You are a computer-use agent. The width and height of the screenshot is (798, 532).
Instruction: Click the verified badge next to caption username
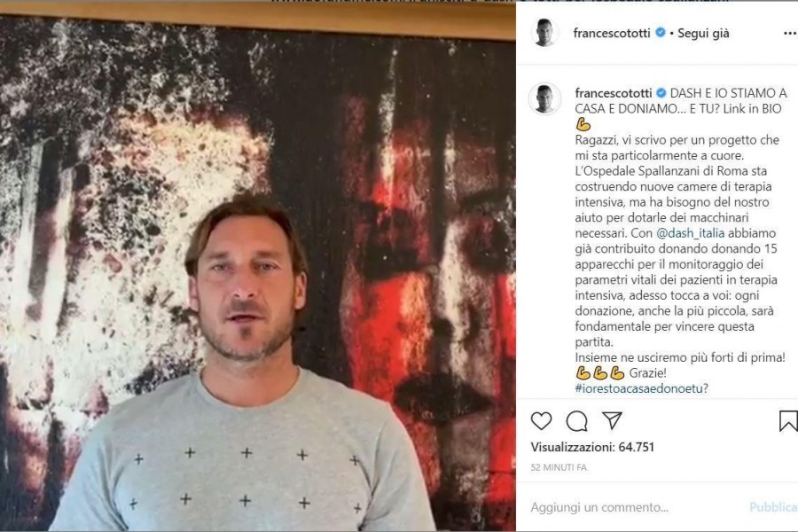661,92
